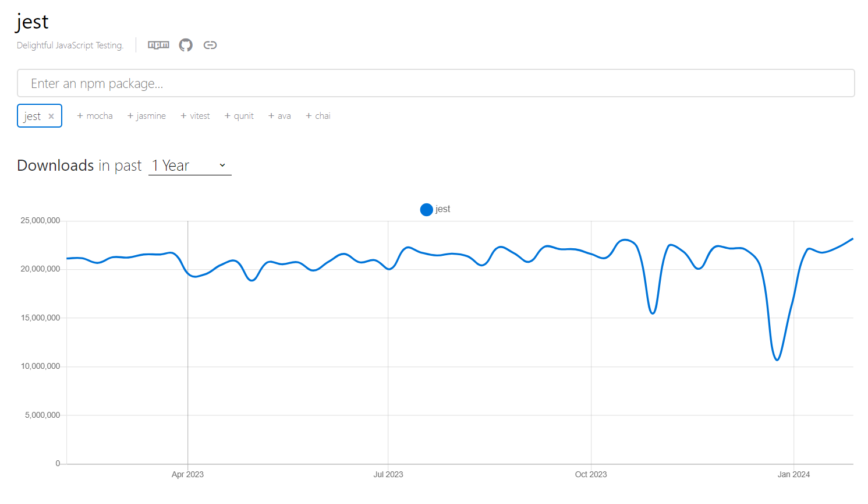This screenshot has width=868, height=504.
Task: Click the jest legend label text
Action: (444, 209)
